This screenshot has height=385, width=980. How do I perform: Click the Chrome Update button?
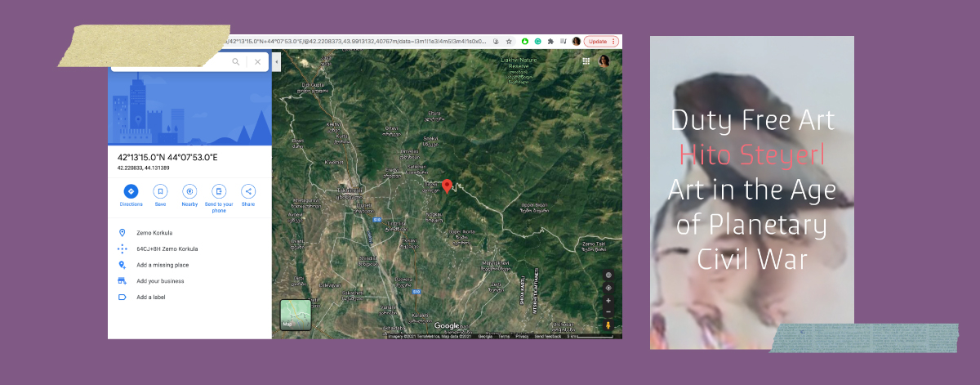(601, 41)
